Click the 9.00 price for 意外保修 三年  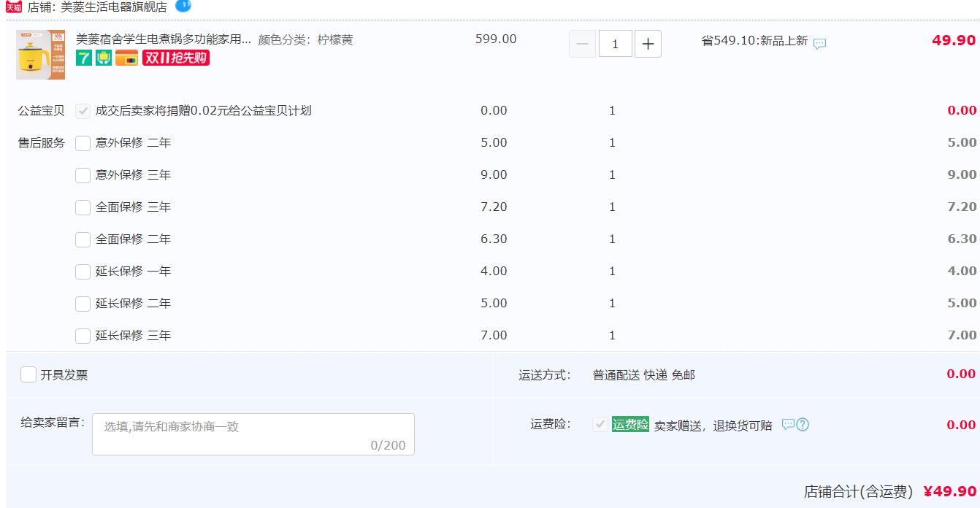(494, 175)
